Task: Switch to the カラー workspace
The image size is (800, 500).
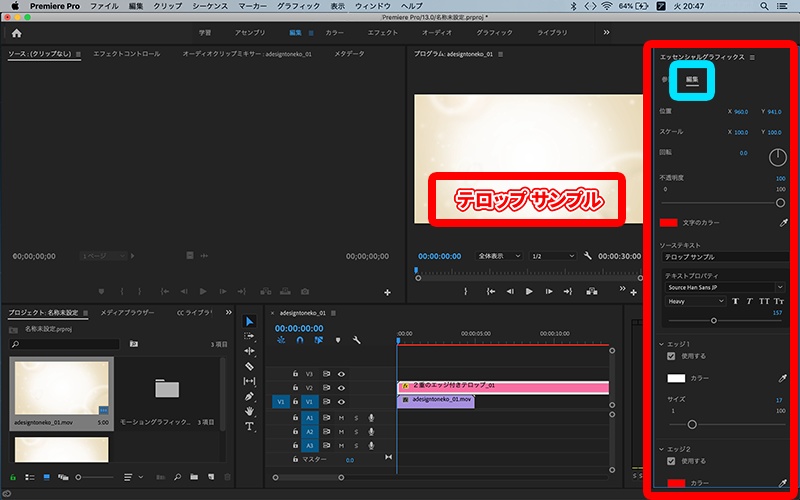Action: point(334,32)
